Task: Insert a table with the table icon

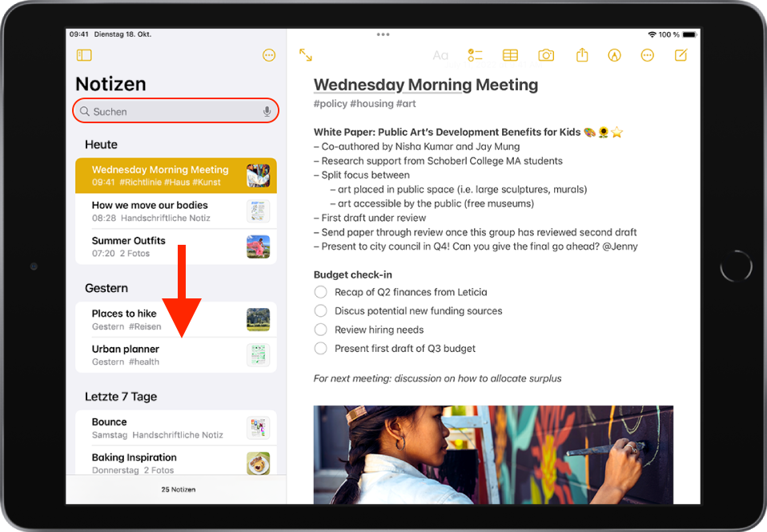Action: (510, 55)
